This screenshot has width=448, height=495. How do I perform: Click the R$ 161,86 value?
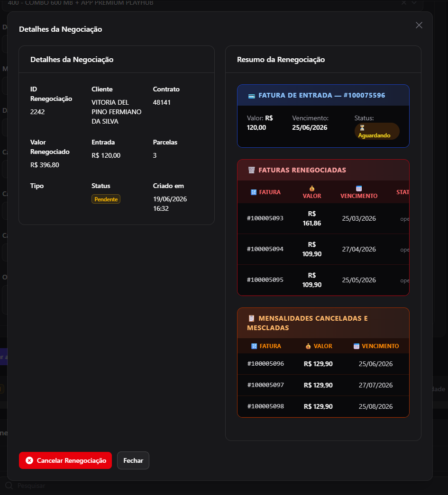(x=312, y=218)
